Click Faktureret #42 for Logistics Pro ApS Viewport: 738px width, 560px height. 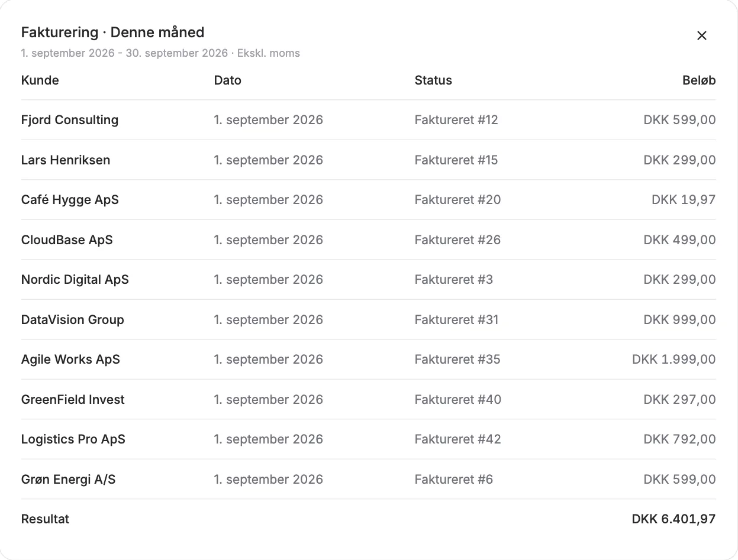click(457, 439)
